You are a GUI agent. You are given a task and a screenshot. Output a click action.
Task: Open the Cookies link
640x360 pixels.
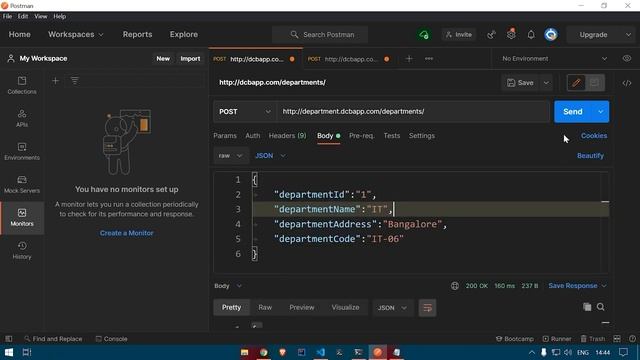pos(594,136)
